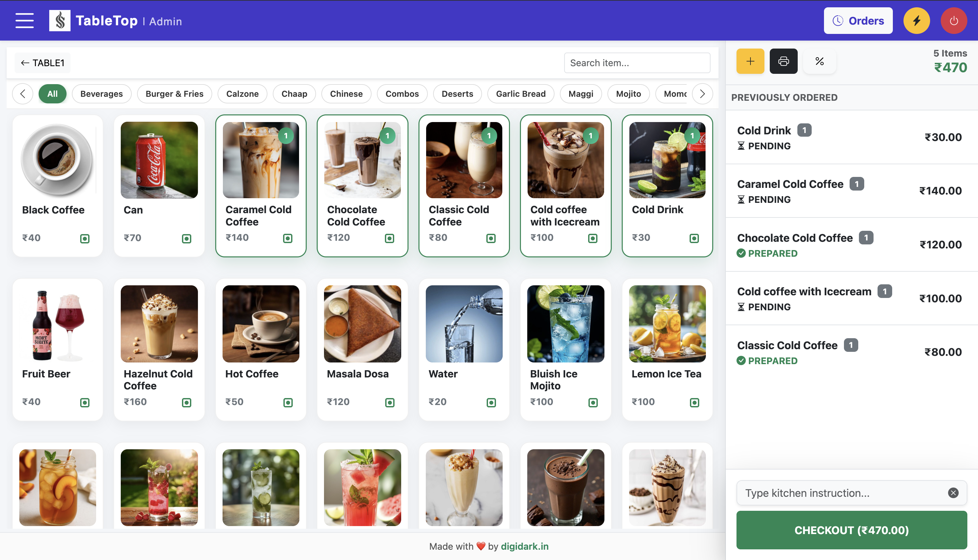Open the digidark.in link

pos(524,546)
